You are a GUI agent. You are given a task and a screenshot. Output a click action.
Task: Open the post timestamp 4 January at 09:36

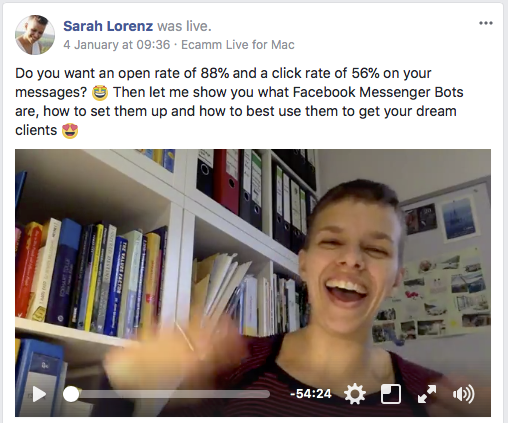117,45
